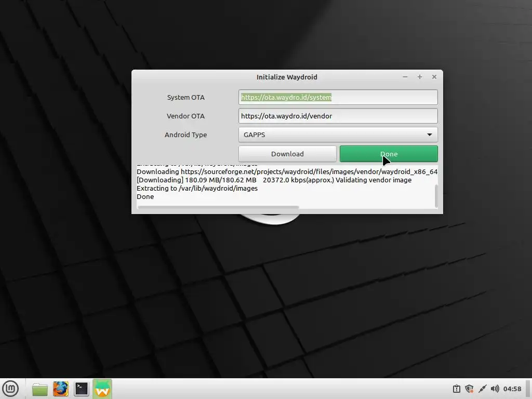Select the Waydroid taskbar window button
Screen dimensions: 532x399
(102, 389)
